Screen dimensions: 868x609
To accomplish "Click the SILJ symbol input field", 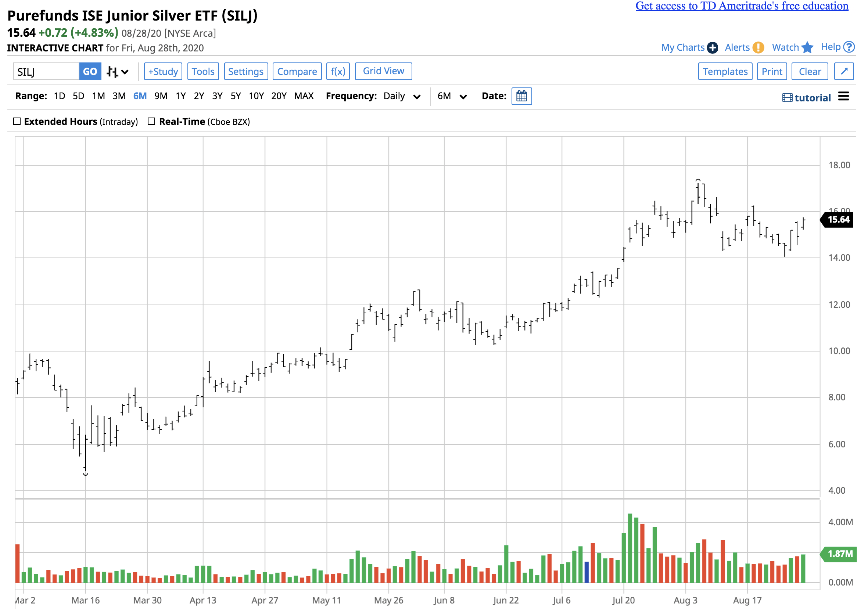I will pos(46,71).
